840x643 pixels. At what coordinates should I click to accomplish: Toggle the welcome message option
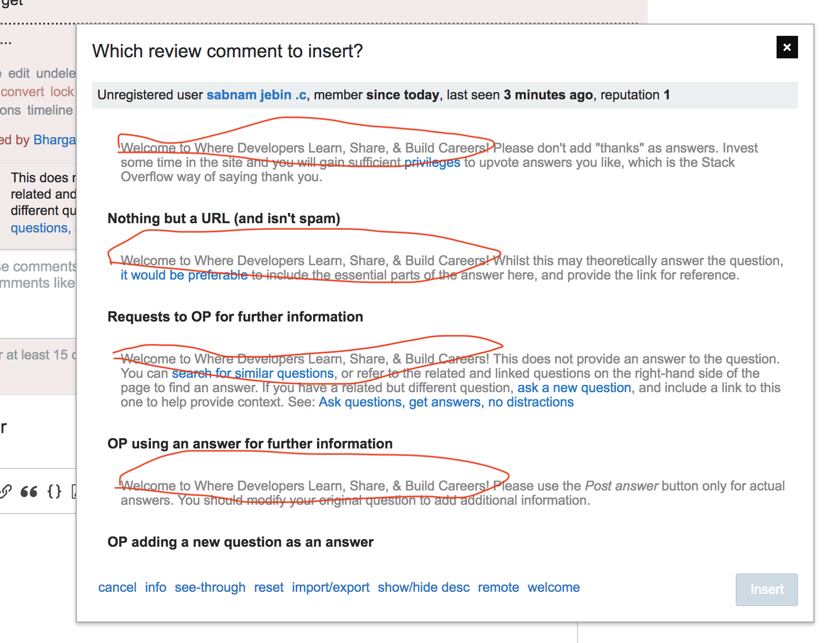click(554, 587)
